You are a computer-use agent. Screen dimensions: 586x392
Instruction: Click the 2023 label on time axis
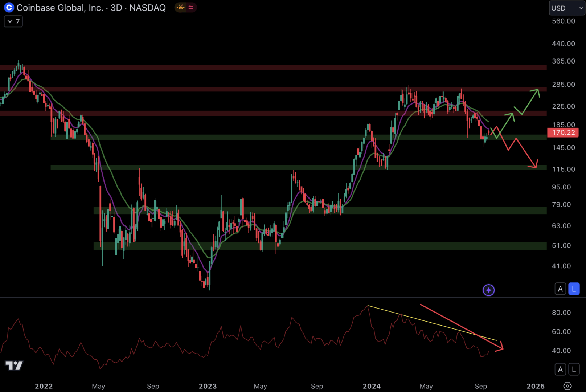point(208,386)
